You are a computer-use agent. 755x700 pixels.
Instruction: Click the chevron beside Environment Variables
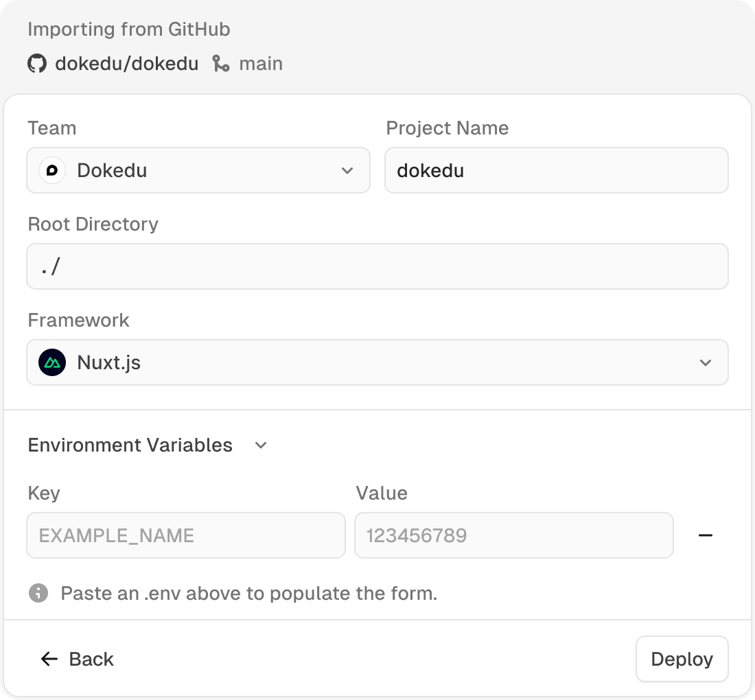pos(260,445)
